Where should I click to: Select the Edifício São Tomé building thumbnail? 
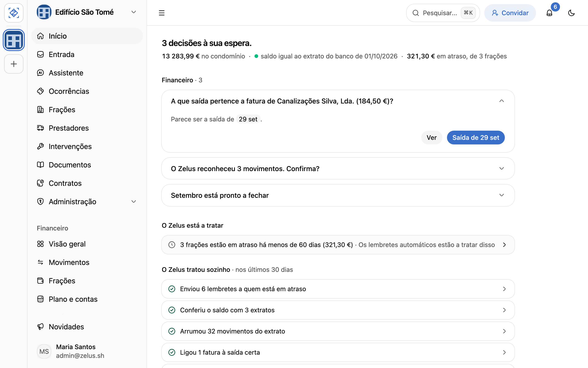14,40
